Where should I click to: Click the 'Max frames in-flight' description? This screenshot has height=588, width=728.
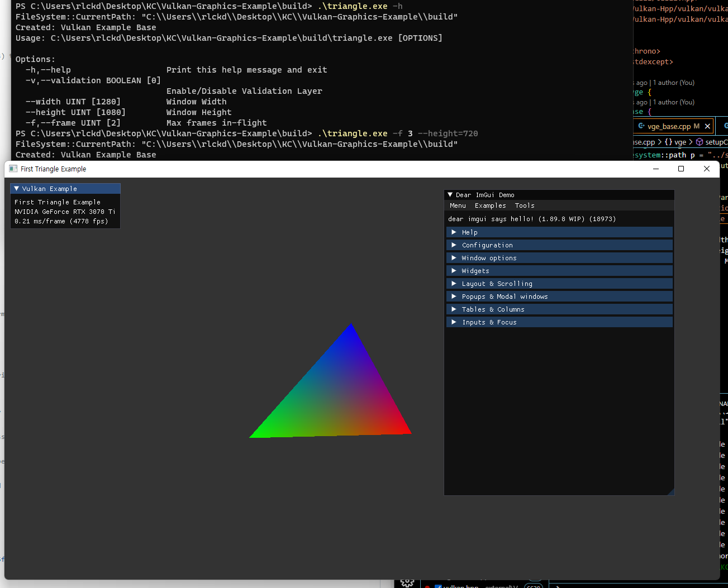[217, 123]
